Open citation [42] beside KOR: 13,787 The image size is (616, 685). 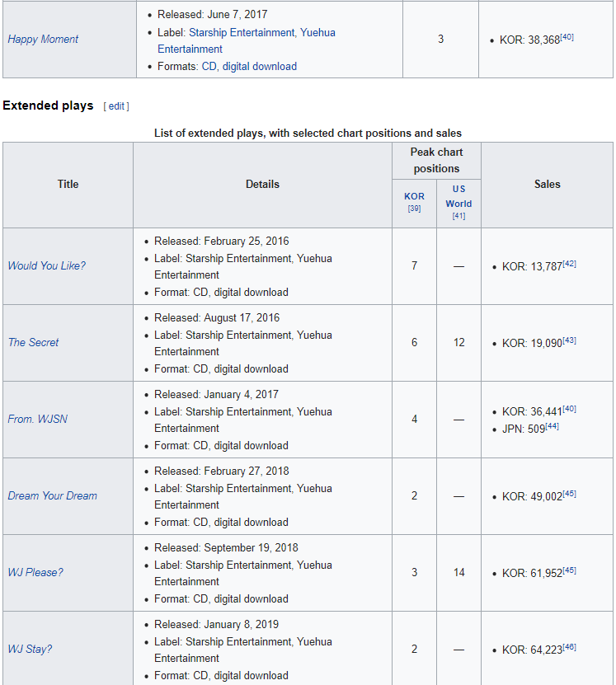click(x=570, y=264)
